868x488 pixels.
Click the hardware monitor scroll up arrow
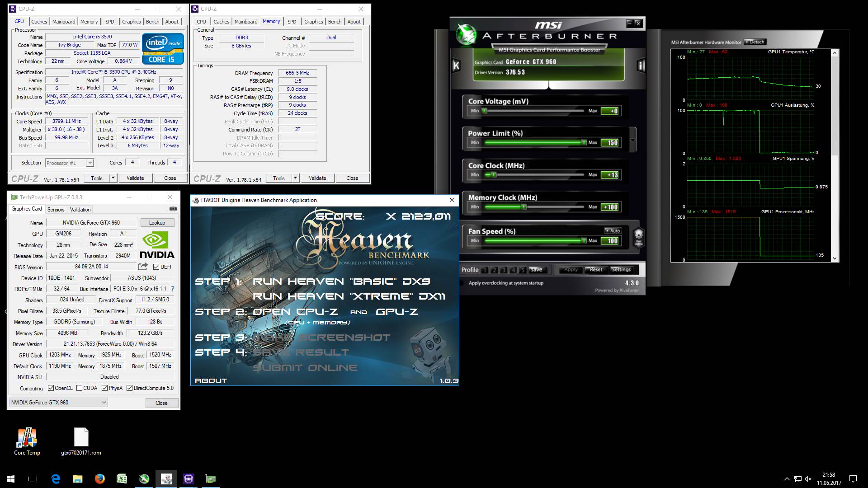tap(835, 53)
